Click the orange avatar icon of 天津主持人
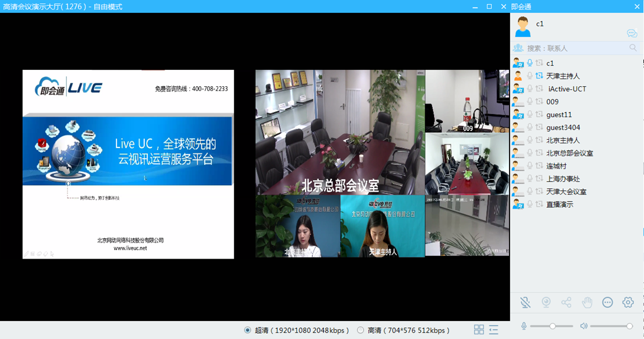 coord(518,76)
